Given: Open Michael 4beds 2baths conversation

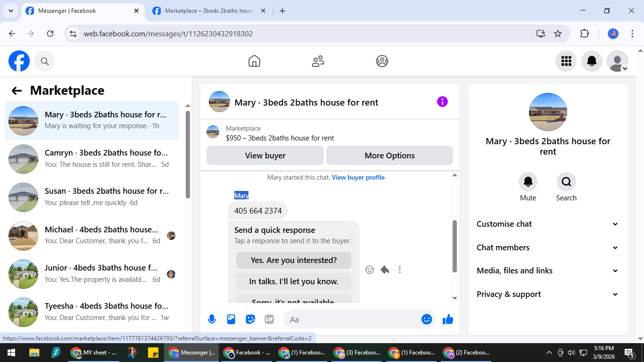Looking at the screenshot, I should (x=92, y=235).
